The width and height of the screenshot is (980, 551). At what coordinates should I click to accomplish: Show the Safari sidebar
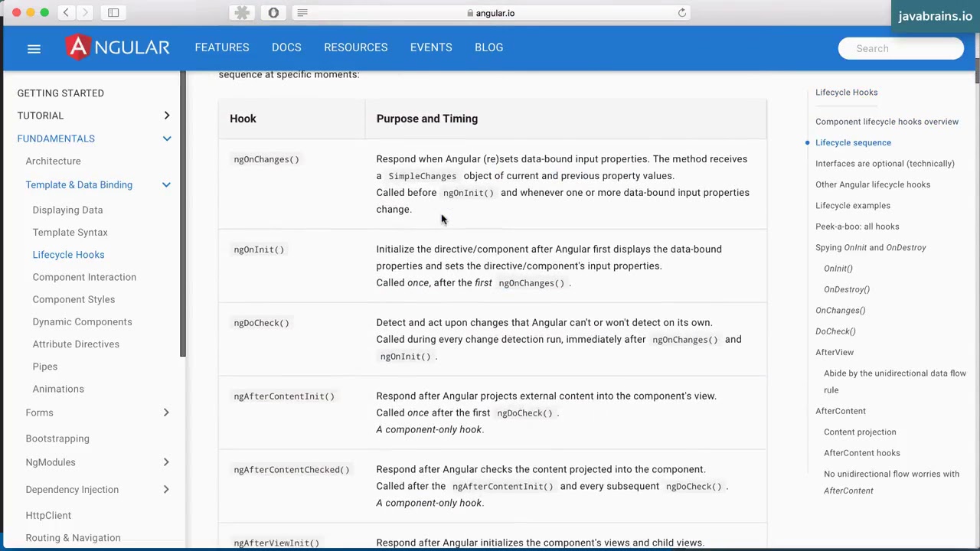pyautogui.click(x=113, y=12)
